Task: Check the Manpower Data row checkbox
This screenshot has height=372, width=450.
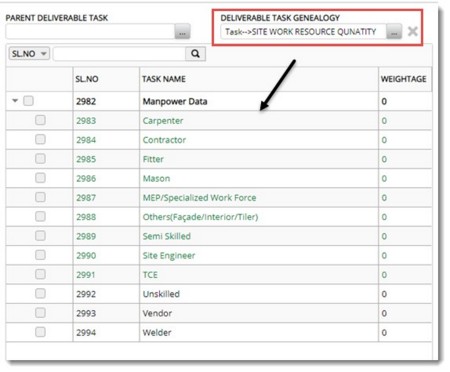Action: (28, 101)
